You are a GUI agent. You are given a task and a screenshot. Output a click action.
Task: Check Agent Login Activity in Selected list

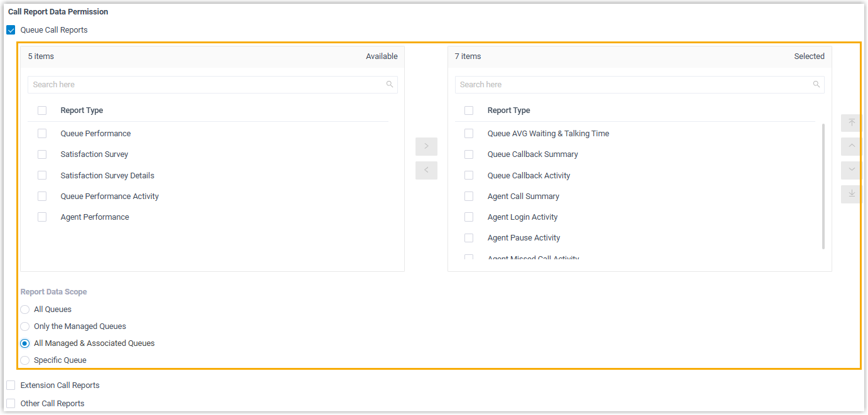[x=469, y=217]
